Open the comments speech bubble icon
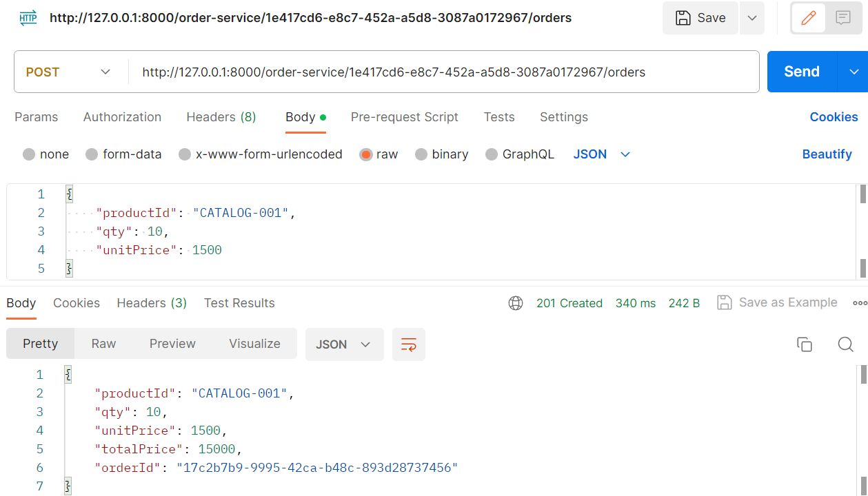The width and height of the screenshot is (868, 496). [x=843, y=18]
